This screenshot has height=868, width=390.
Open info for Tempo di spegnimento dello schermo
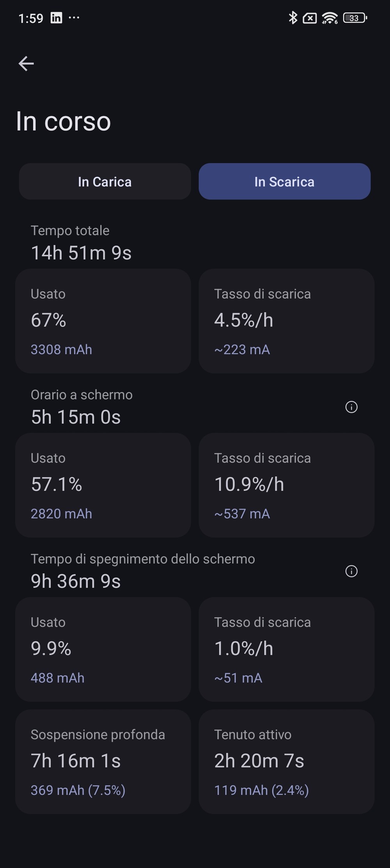[x=351, y=571]
